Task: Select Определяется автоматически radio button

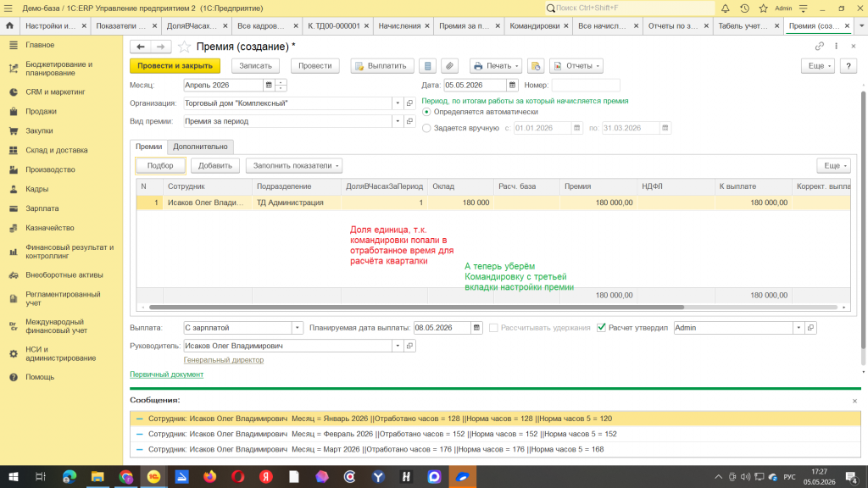Action: click(x=426, y=112)
